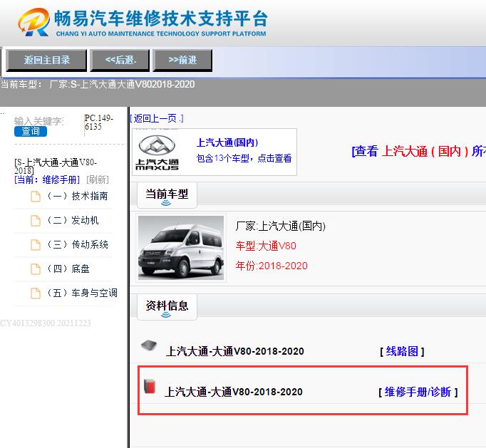The width and height of the screenshot is (486, 448).
Task: Click the red book icon beside 维修手册 row
Action: point(150,386)
